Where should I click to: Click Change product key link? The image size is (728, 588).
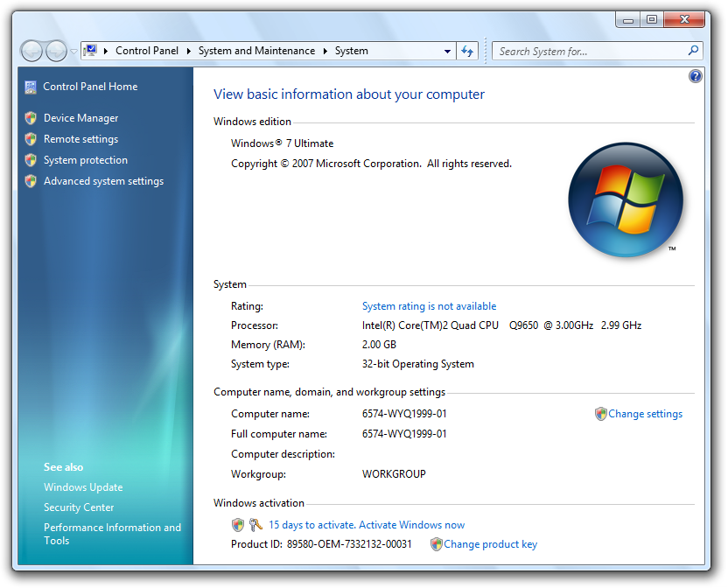[490, 544]
